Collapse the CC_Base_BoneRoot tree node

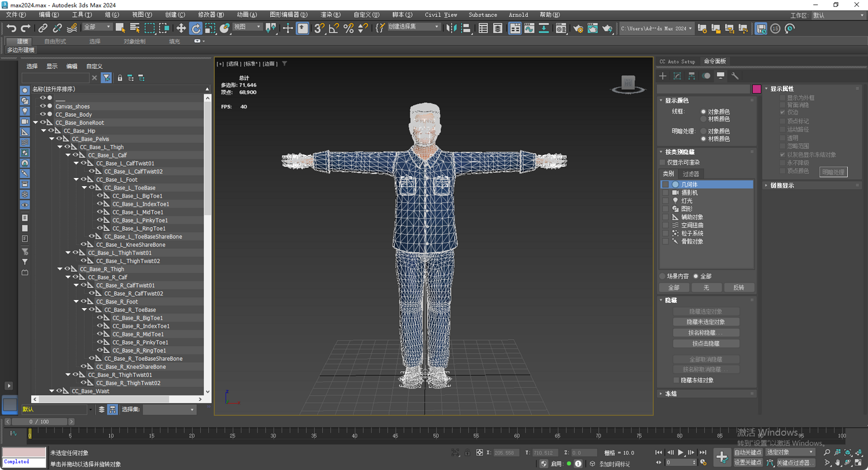(35, 123)
